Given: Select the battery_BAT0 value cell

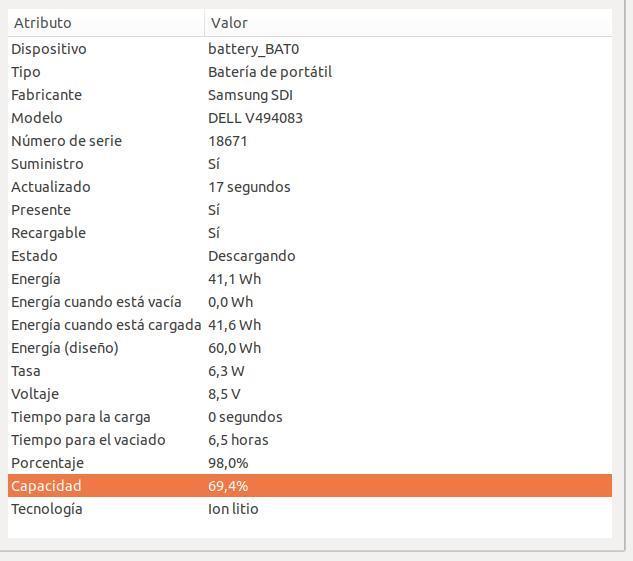Looking at the screenshot, I should 254,49.
